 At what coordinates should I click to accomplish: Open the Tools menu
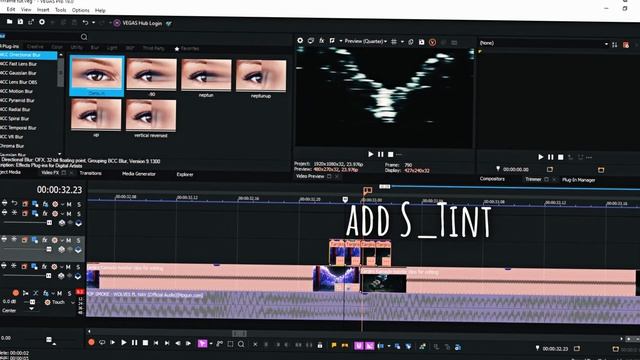(60, 10)
